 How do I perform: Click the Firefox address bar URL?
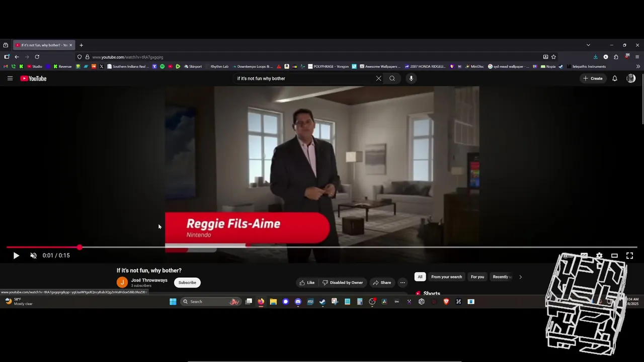click(128, 57)
